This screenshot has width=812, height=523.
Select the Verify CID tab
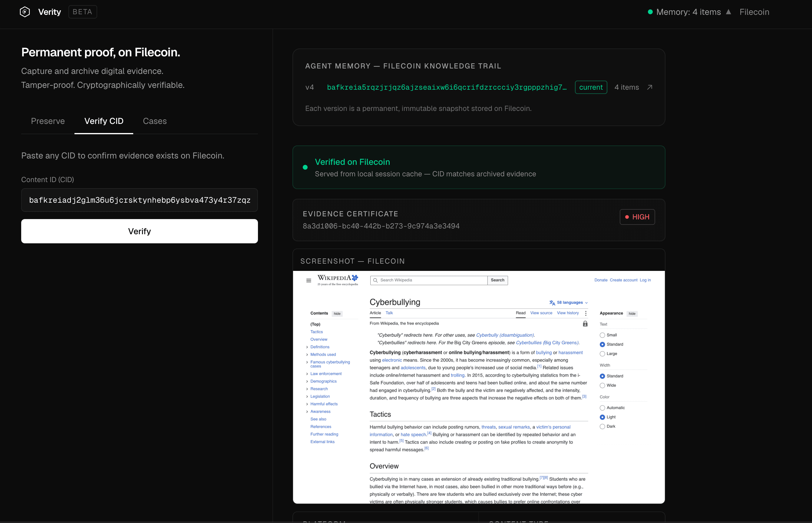pos(104,121)
